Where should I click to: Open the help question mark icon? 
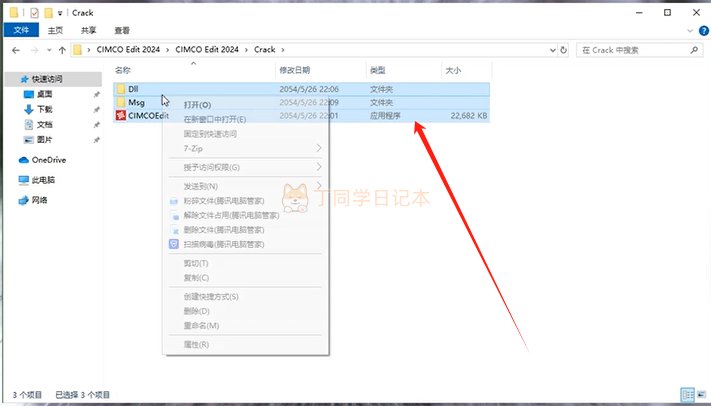pyautogui.click(x=704, y=31)
